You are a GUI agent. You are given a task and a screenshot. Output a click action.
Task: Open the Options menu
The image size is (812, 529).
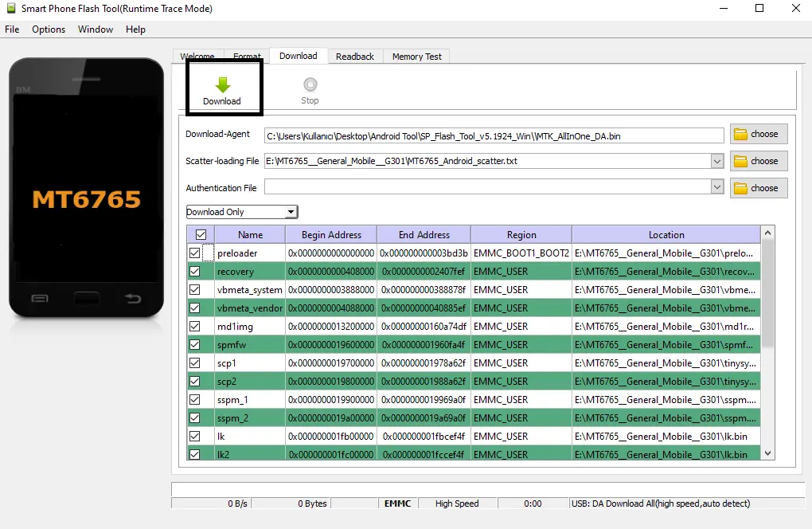click(49, 29)
